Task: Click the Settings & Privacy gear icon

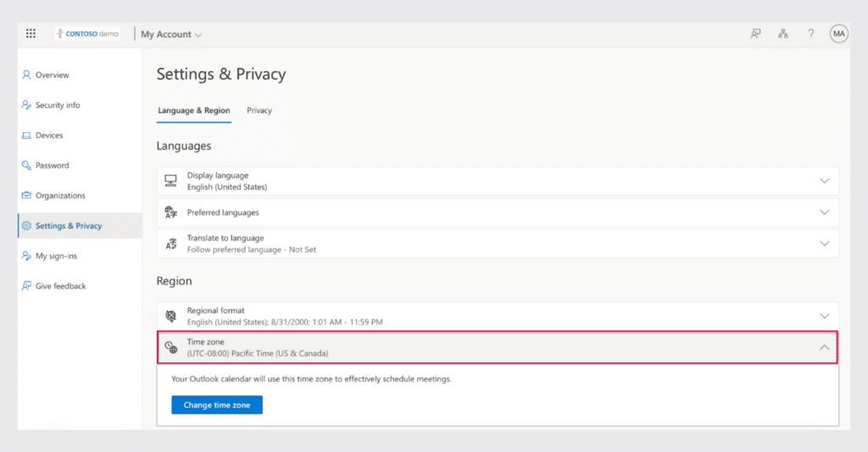Action: tap(26, 226)
